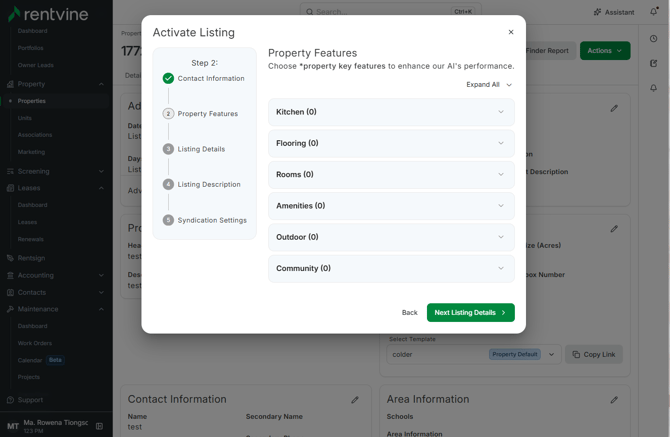Screen dimensions: 670x437
Task: Collapse the Property sidebar section
Action: click(56, 84)
